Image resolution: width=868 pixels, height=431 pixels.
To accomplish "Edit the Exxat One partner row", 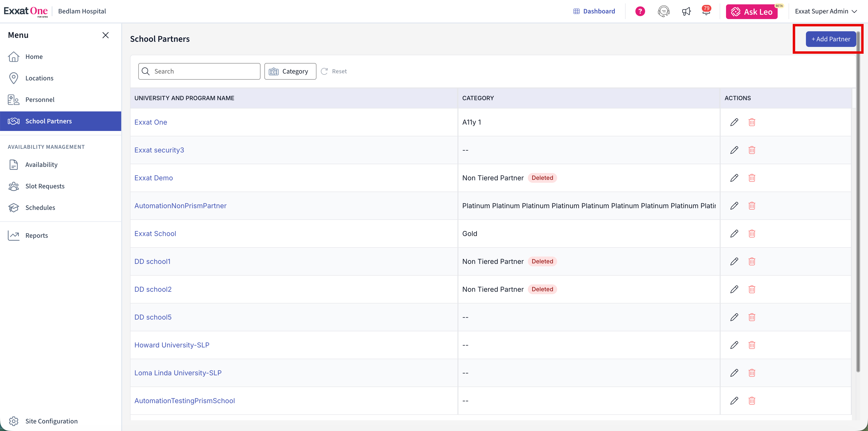I will click(734, 122).
